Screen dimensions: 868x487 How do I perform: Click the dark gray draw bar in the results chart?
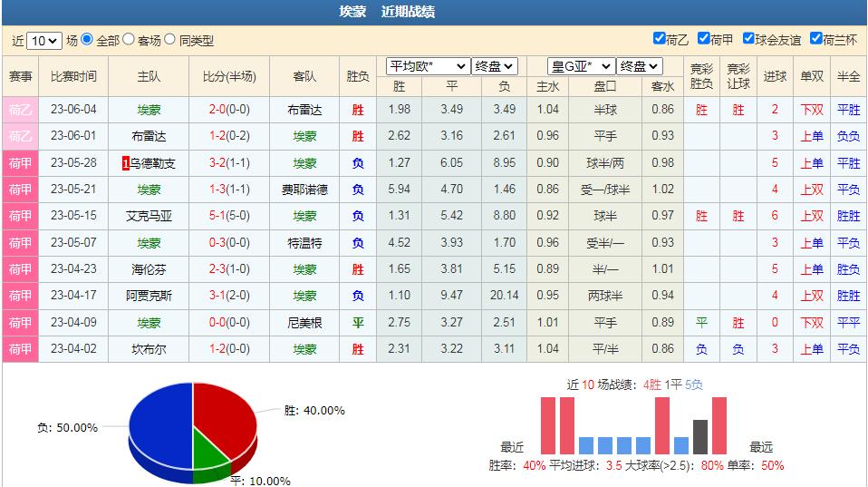click(x=700, y=437)
